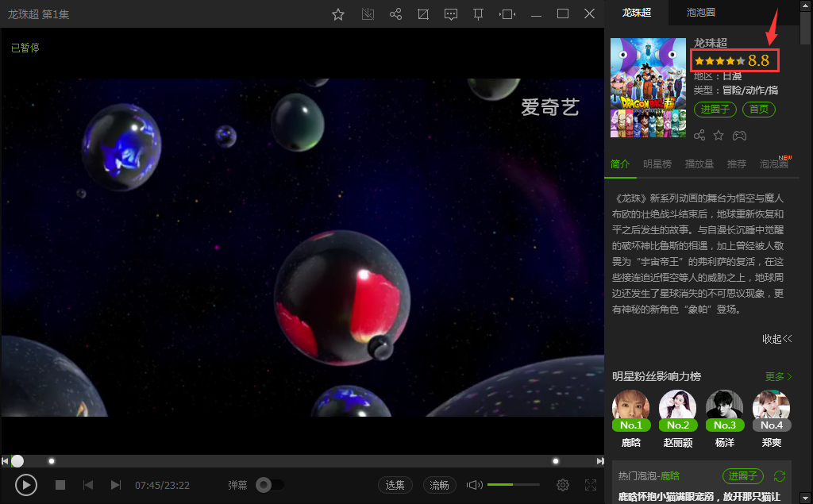The image size is (813, 504).
Task: Open the Dragon Ball Super poster thumbnail
Action: click(648, 87)
